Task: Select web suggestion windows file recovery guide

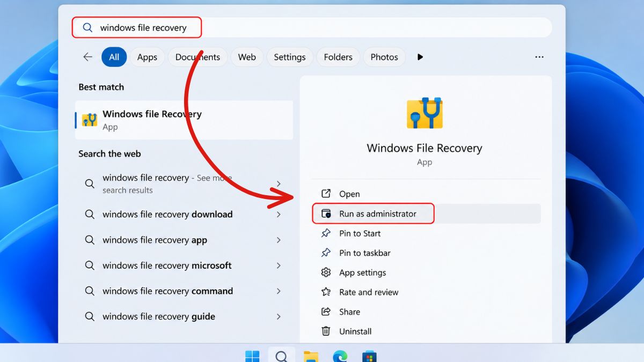Action: pos(184,316)
